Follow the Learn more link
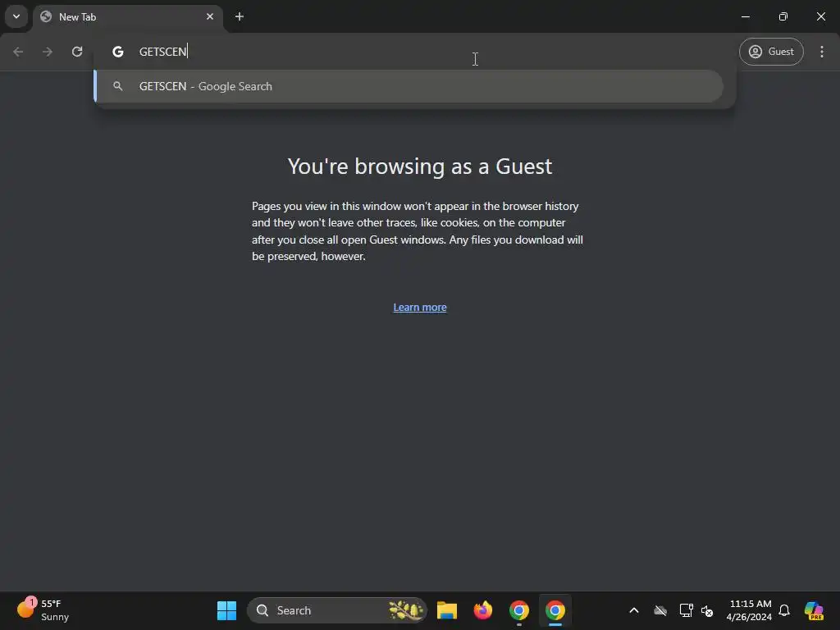The width and height of the screenshot is (840, 630). (x=420, y=307)
